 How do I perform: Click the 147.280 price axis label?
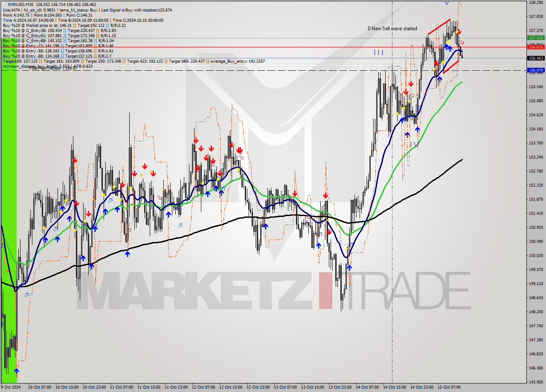[535, 340]
